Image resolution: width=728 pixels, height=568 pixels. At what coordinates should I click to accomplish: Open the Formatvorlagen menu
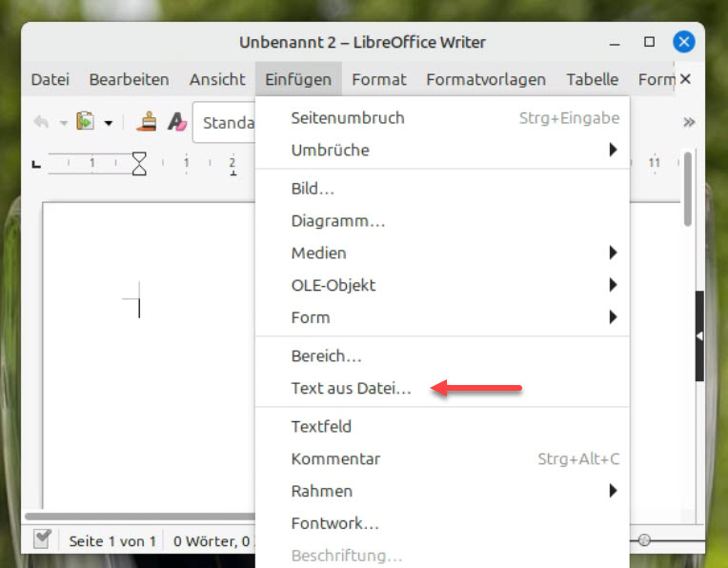pyautogui.click(x=486, y=80)
